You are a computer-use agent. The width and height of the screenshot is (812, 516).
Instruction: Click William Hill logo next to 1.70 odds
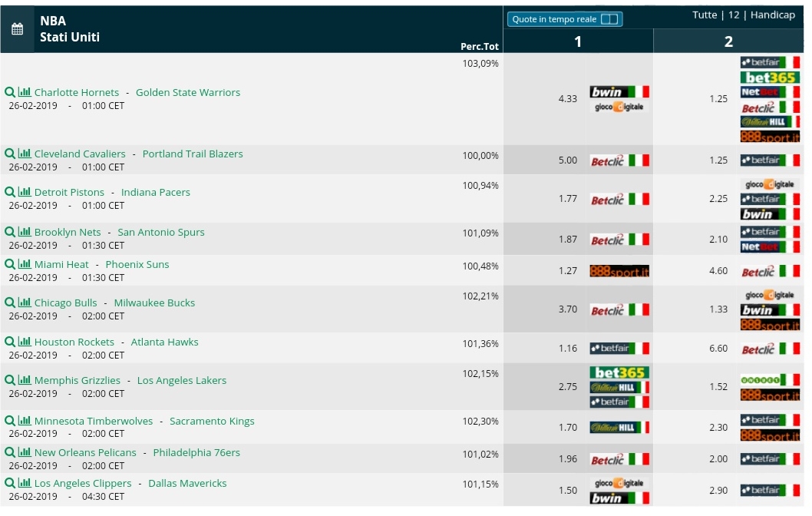[619, 428]
